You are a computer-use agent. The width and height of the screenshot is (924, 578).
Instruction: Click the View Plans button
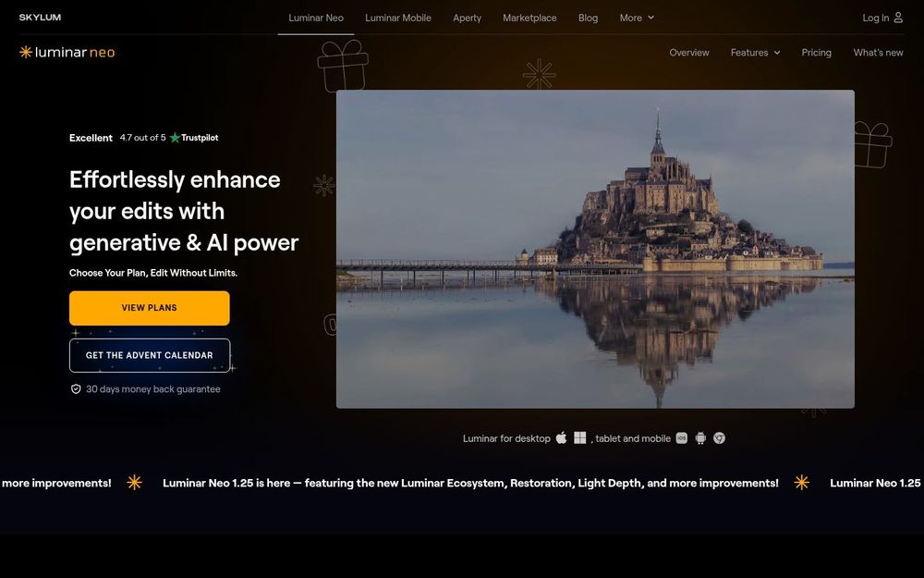[x=149, y=308]
